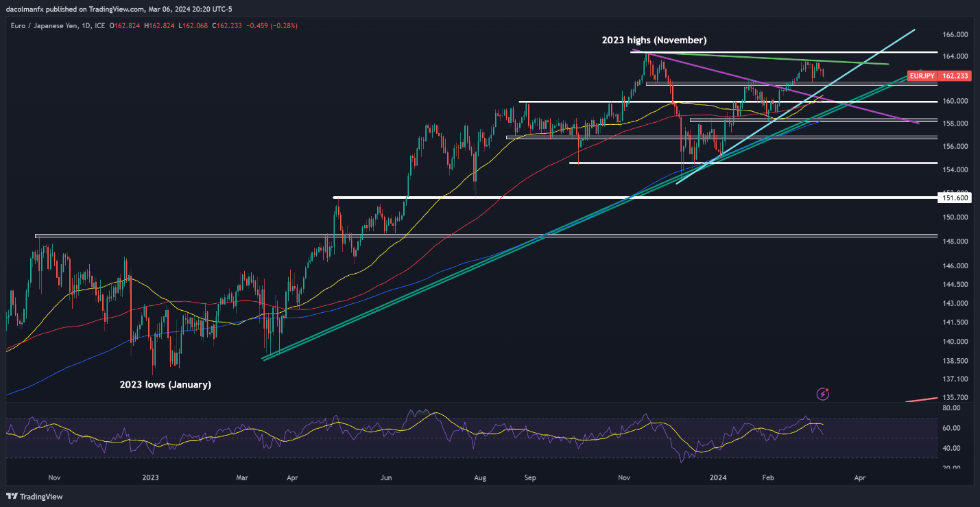Click the 158.000 price axis label
The image size is (980, 507).
click(x=955, y=124)
